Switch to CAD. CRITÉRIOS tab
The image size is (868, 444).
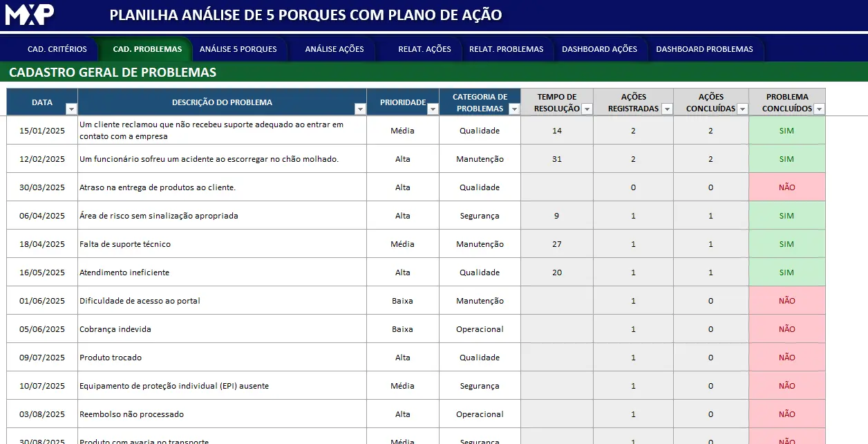57,49
